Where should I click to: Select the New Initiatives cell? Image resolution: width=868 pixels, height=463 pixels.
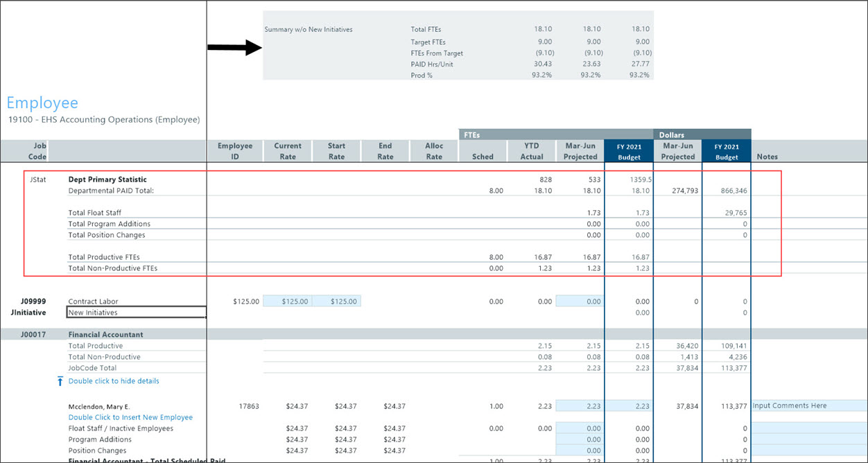[137, 313]
